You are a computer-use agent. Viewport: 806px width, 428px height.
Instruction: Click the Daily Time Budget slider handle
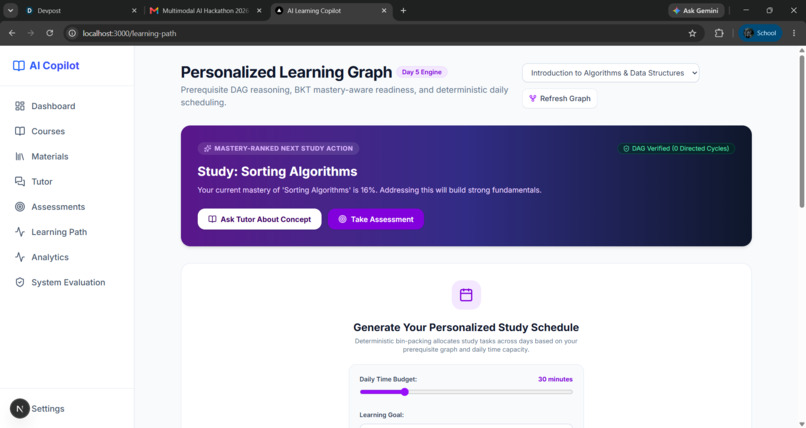click(x=405, y=392)
